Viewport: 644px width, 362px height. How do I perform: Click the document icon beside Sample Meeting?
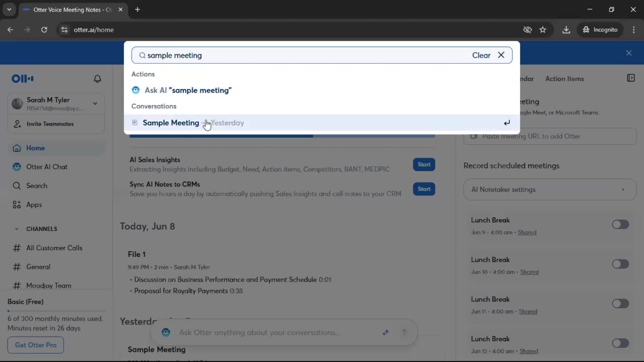(135, 123)
